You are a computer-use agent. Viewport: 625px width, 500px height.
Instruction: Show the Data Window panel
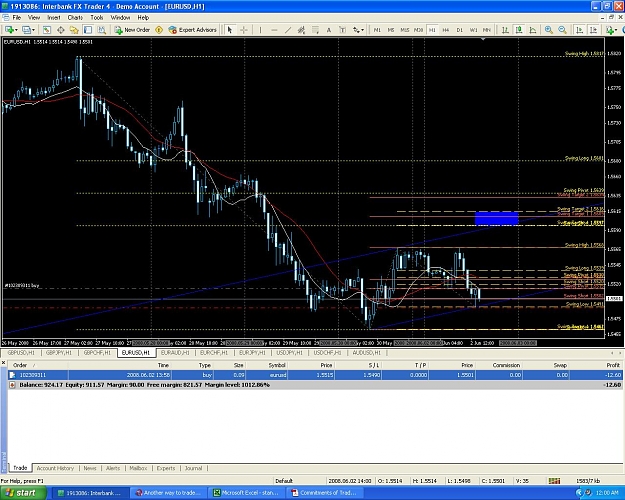click(61, 30)
